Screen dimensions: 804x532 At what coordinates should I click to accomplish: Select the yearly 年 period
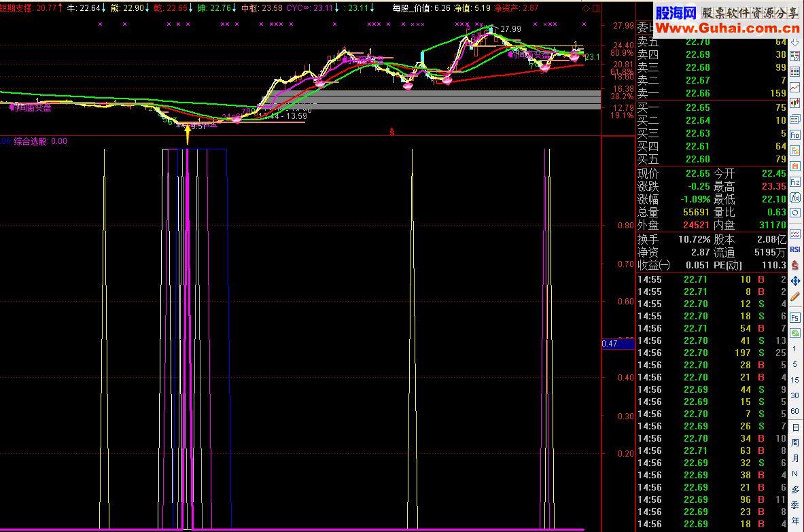794,520
